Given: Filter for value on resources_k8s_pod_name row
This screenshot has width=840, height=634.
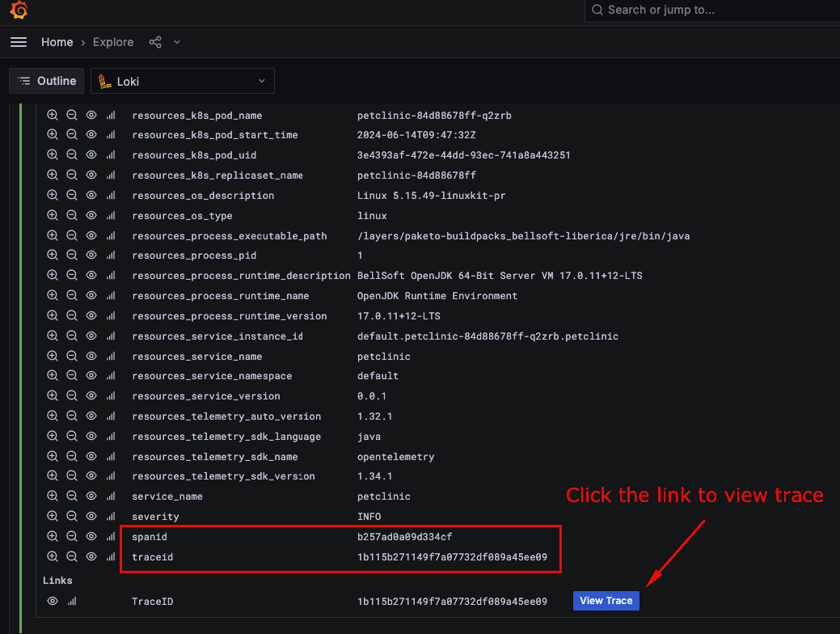Looking at the screenshot, I should tap(53, 116).
